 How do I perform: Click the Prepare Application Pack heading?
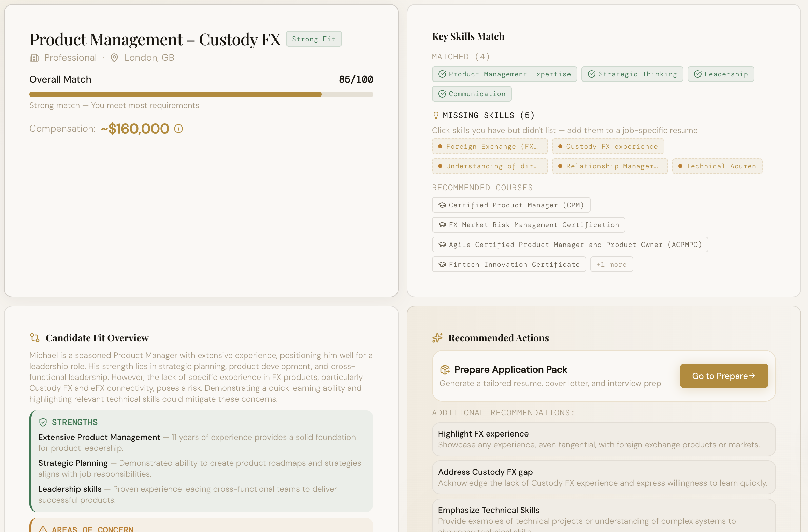(510, 369)
